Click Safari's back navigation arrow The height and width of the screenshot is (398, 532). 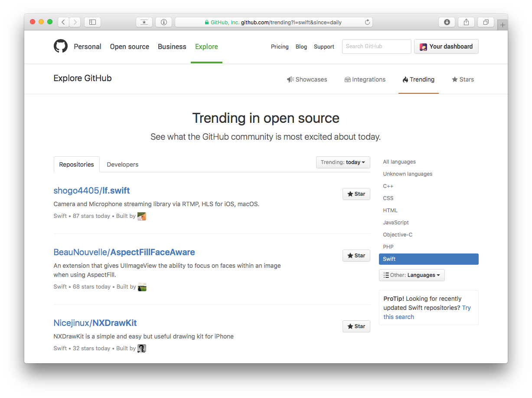[x=63, y=22]
